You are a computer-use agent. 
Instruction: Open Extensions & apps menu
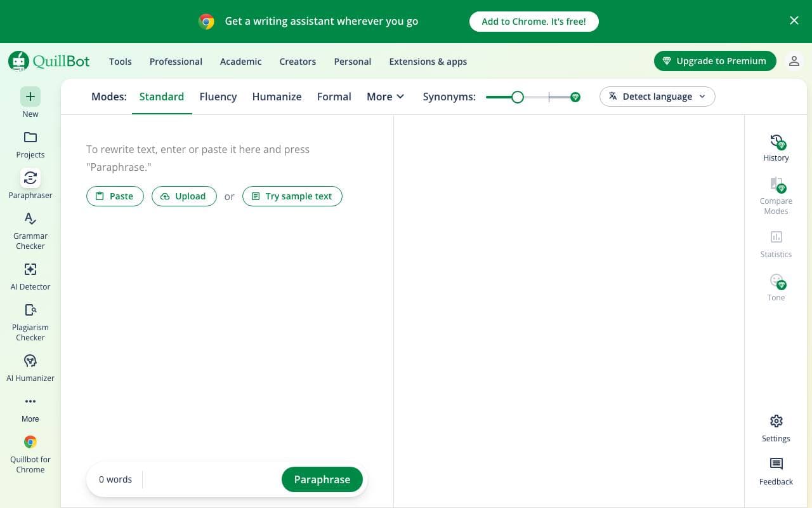[428, 62]
